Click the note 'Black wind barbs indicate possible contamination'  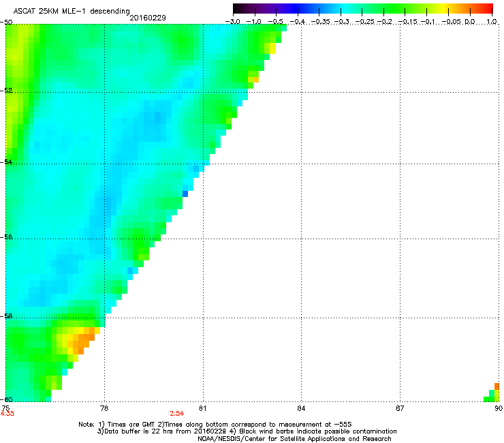coord(318,431)
